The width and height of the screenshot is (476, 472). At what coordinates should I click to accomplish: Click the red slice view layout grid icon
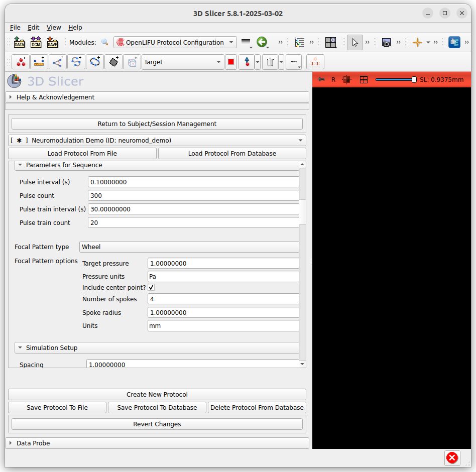pyautogui.click(x=364, y=79)
